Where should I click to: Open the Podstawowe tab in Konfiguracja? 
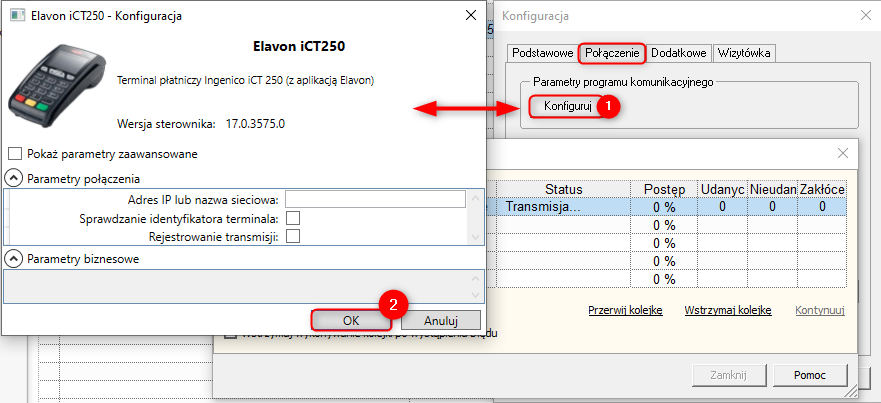[542, 53]
